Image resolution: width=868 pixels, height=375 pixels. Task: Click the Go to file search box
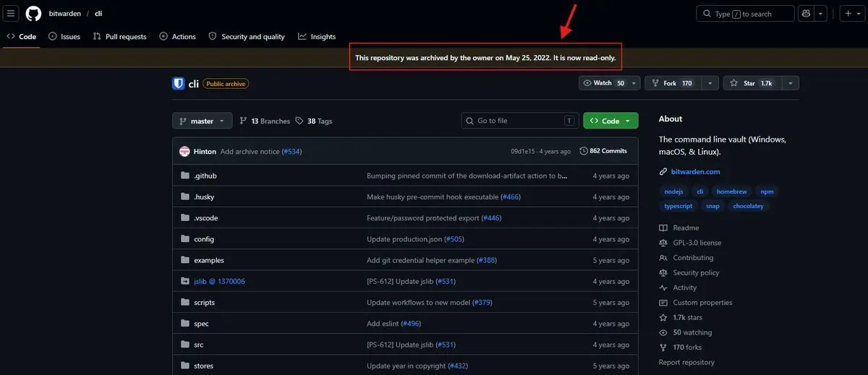point(520,121)
